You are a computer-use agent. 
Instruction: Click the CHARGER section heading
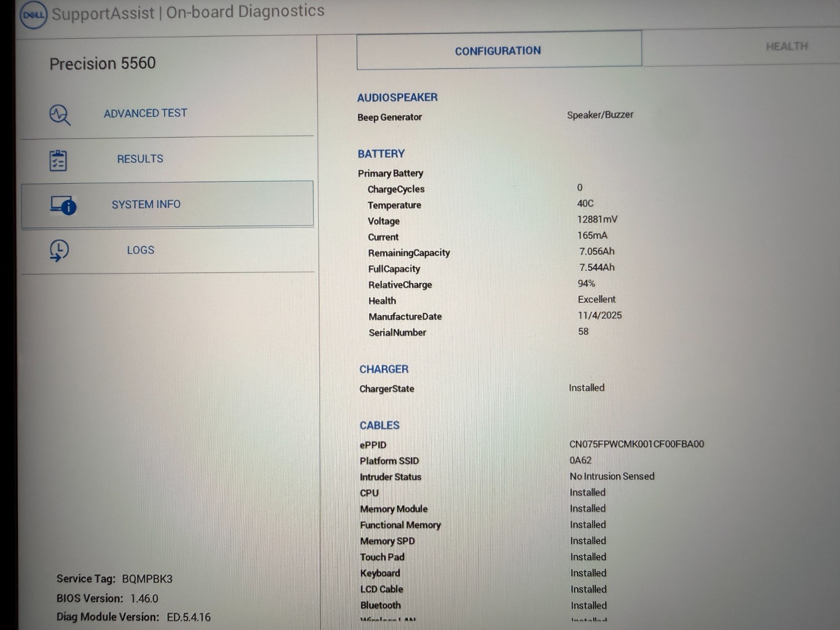384,369
